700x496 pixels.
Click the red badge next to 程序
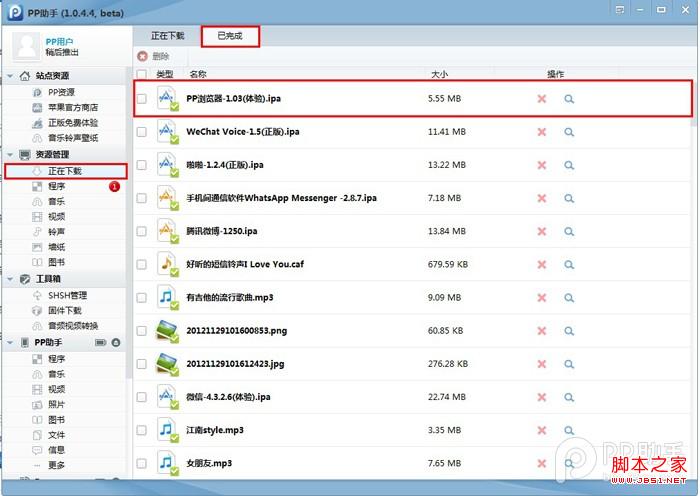(x=114, y=186)
